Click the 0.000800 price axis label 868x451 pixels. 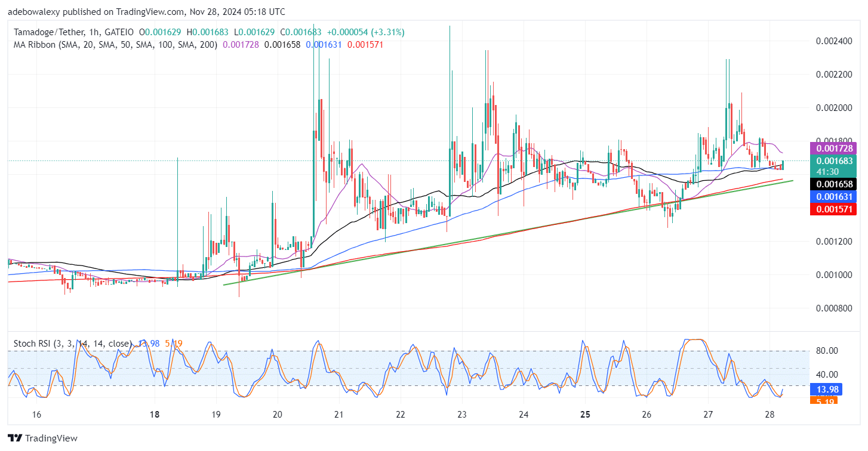833,308
